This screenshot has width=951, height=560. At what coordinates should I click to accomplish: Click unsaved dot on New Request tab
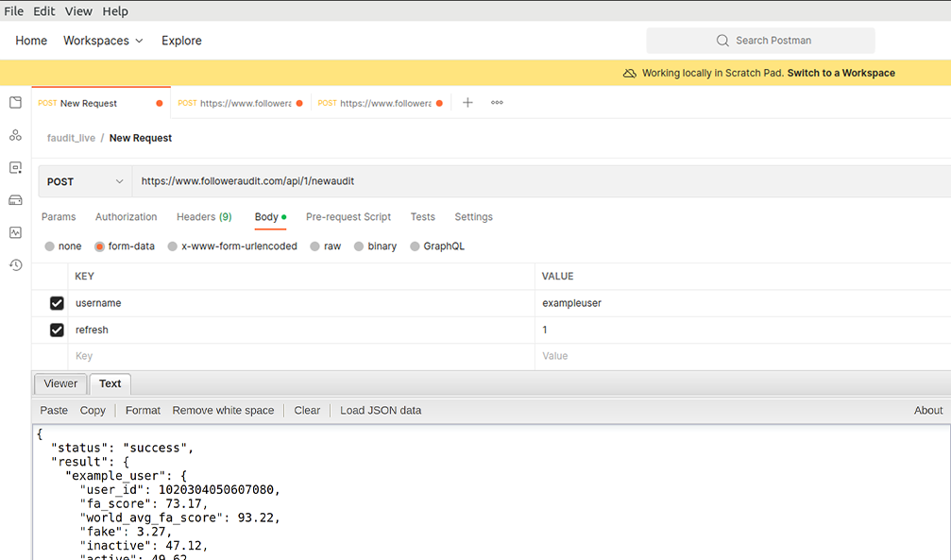coord(160,103)
